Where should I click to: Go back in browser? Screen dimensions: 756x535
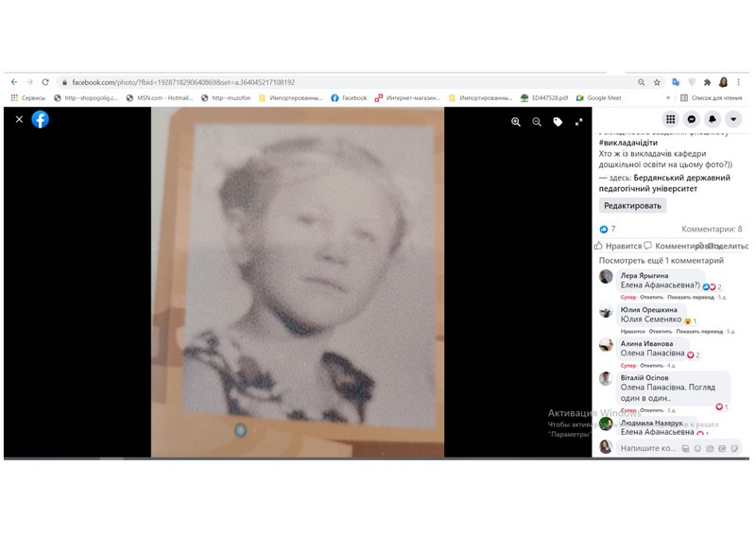coord(14,82)
